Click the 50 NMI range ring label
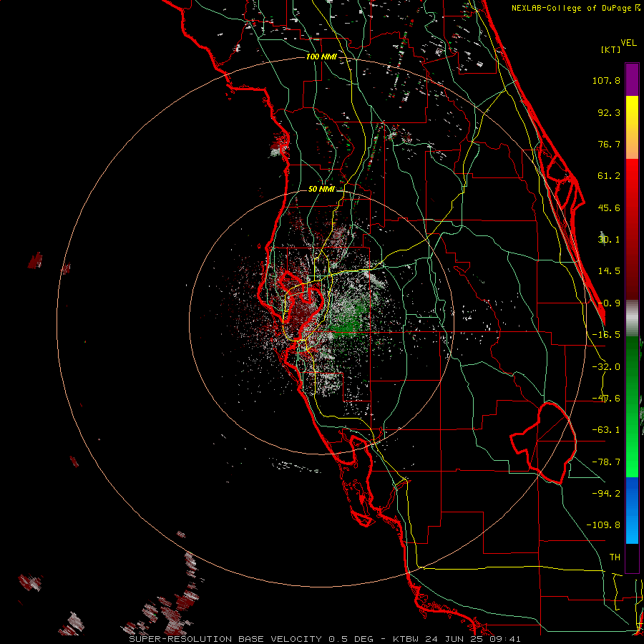This screenshot has height=644, width=644. pos(321,189)
